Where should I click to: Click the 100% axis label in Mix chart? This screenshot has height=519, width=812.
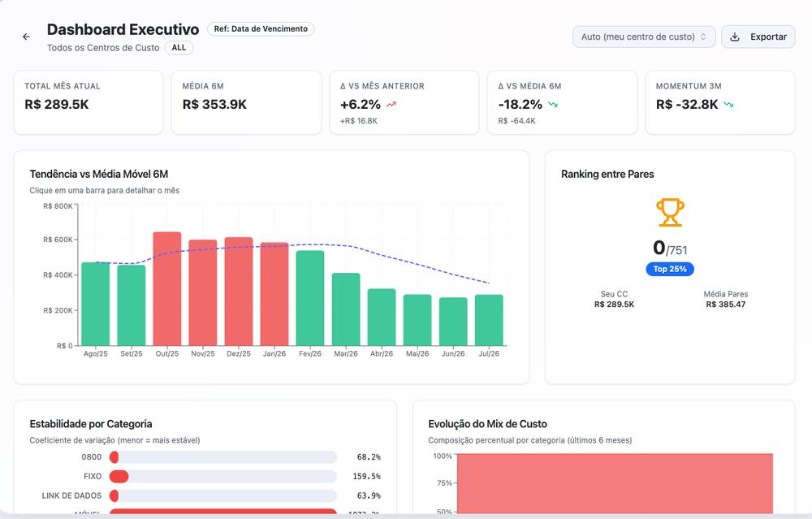point(443,456)
